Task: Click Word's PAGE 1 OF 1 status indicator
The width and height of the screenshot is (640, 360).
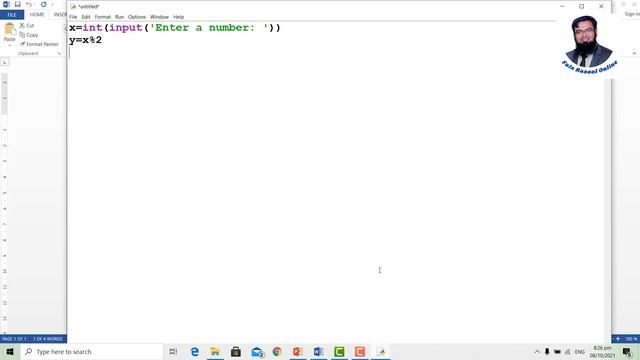Action: pos(14,339)
